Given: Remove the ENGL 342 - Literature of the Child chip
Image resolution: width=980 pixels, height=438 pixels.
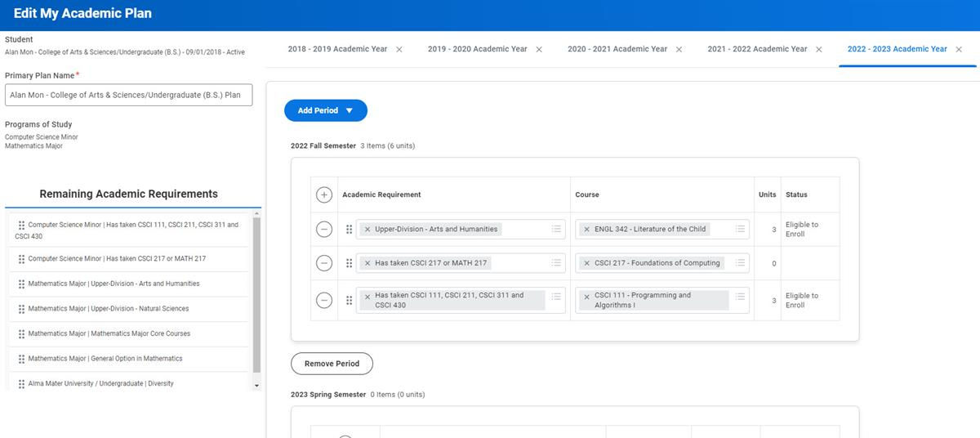Looking at the screenshot, I should click(586, 230).
